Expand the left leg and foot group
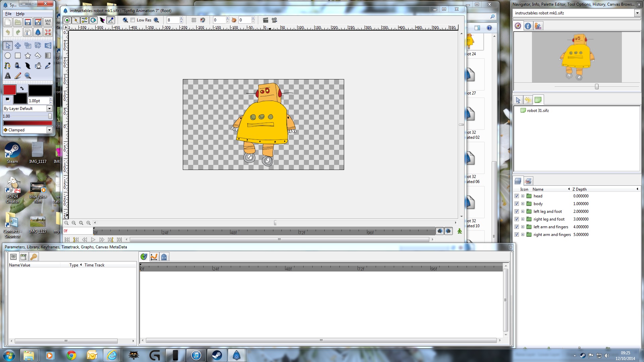The width and height of the screenshot is (644, 362). click(523, 212)
